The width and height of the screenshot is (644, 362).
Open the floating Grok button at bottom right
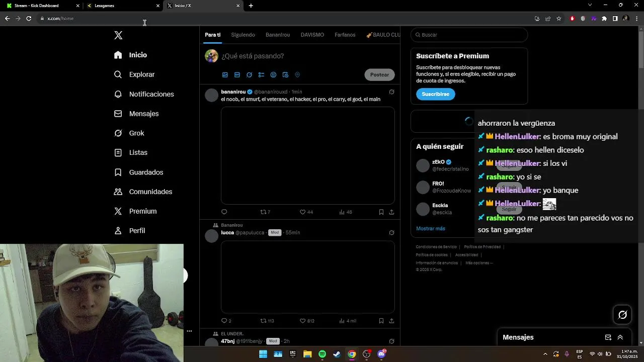(x=622, y=315)
